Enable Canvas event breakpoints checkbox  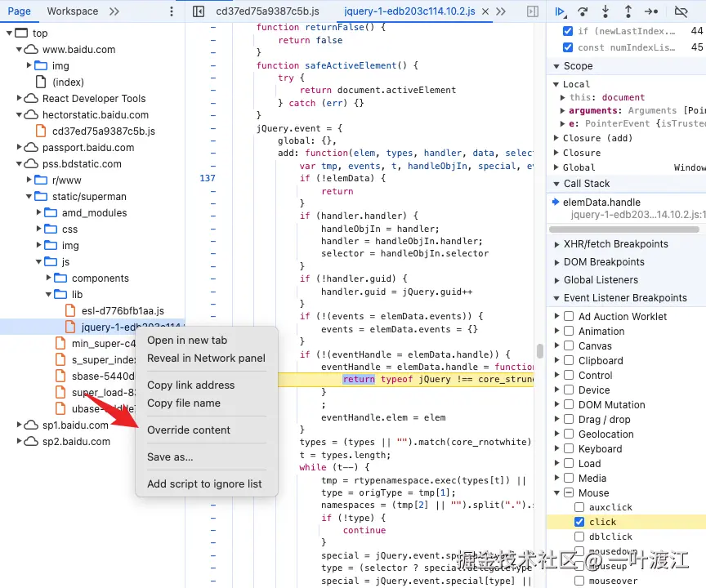[x=569, y=346]
